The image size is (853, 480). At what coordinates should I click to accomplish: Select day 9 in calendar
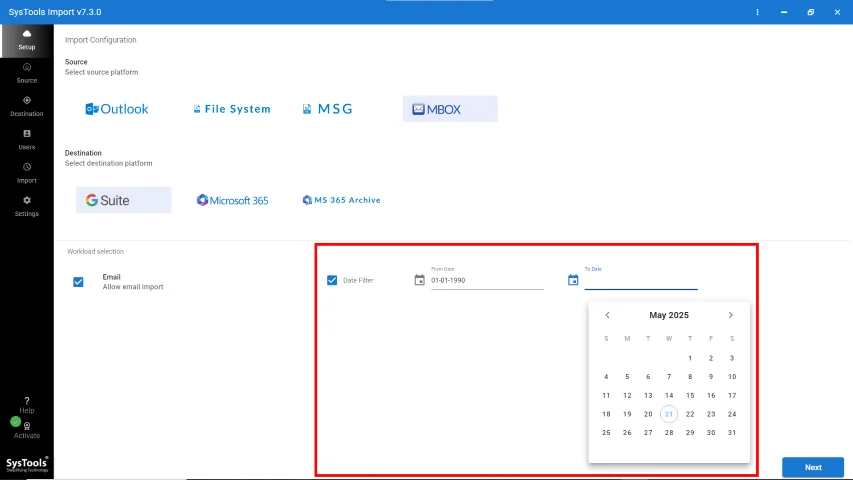coord(710,377)
